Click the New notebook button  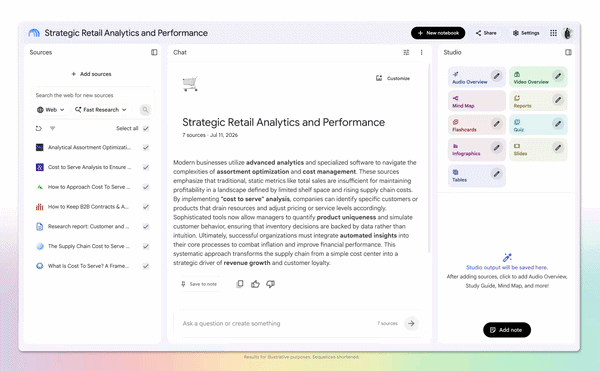click(438, 33)
